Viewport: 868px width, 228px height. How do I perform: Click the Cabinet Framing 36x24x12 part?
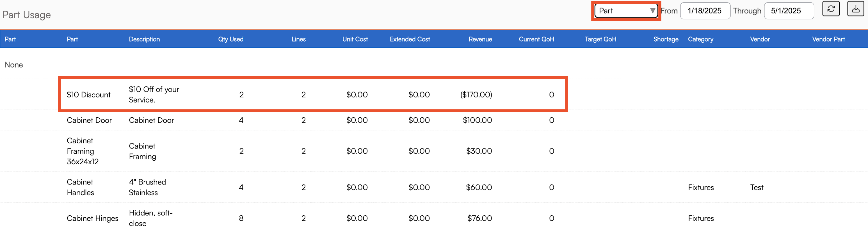pyautogui.click(x=82, y=151)
